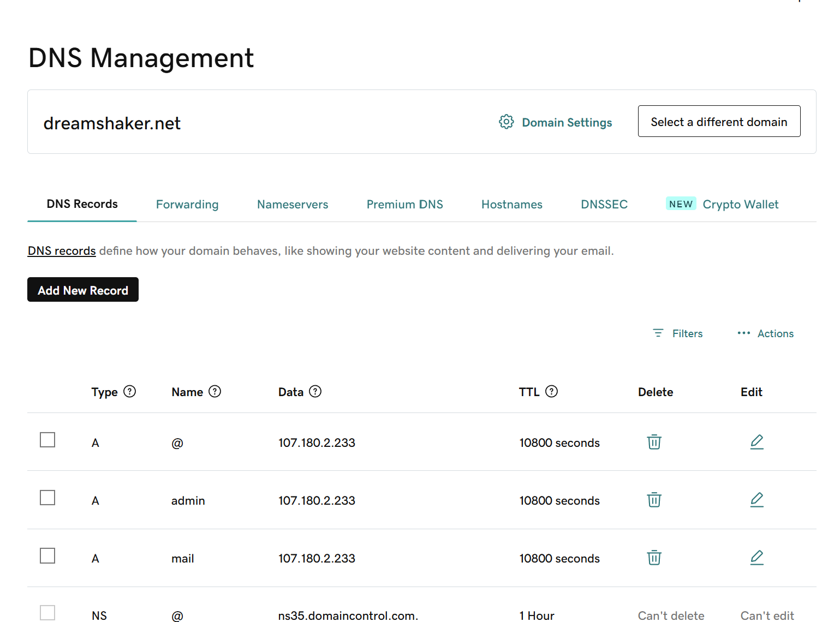Edit the admin A record
Viewport: 840px width, 622px height.
point(756,500)
